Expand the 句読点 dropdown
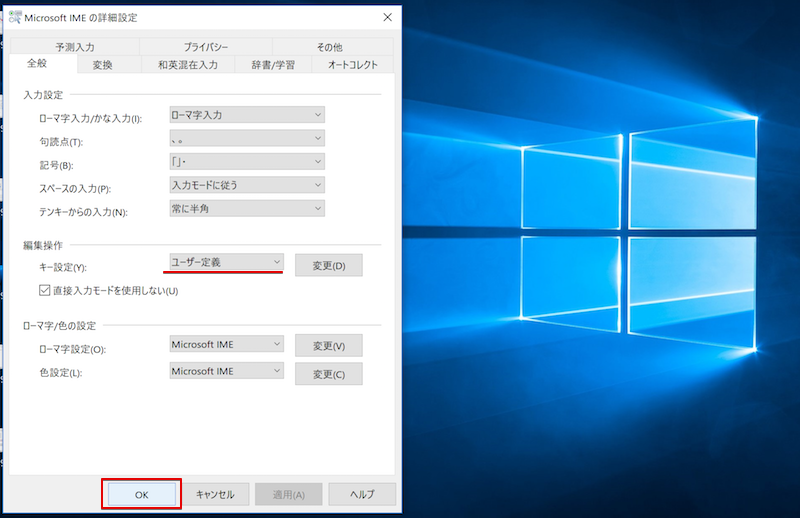Image resolution: width=800 pixels, height=518 pixels. 247,138
